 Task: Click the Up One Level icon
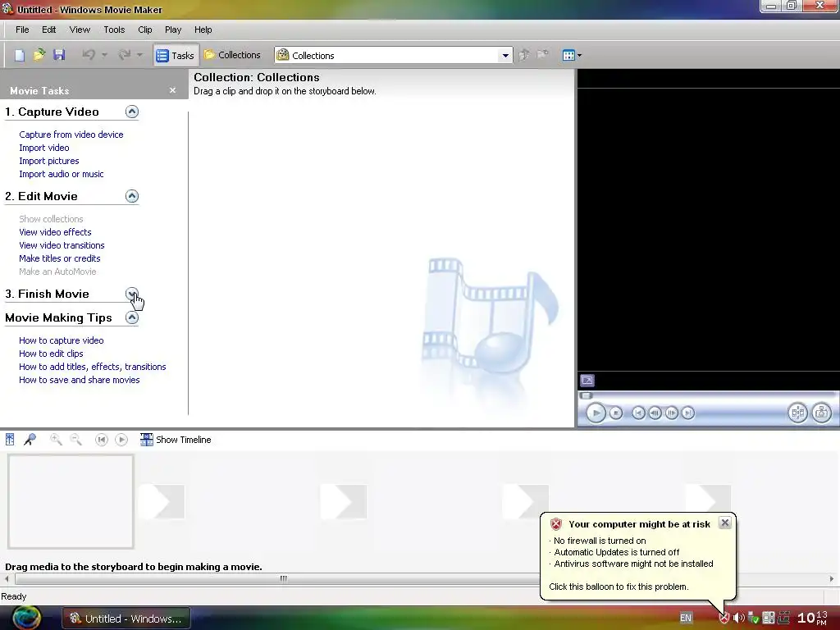524,55
